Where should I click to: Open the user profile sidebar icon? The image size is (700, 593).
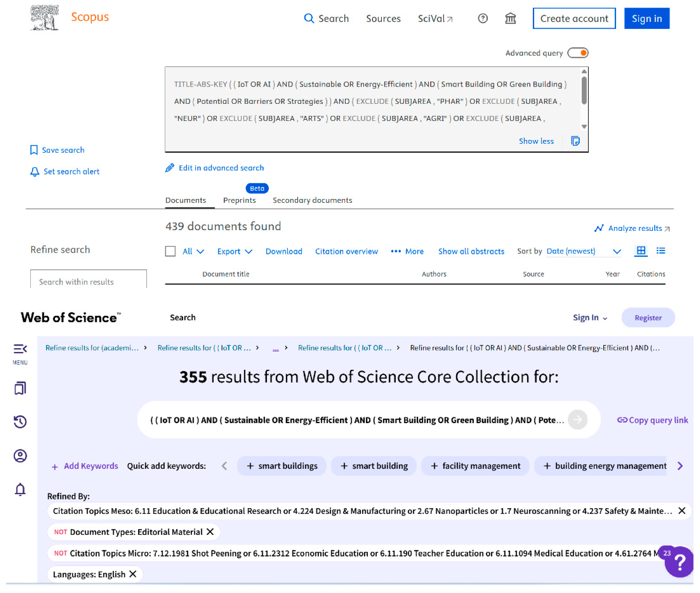click(x=20, y=456)
